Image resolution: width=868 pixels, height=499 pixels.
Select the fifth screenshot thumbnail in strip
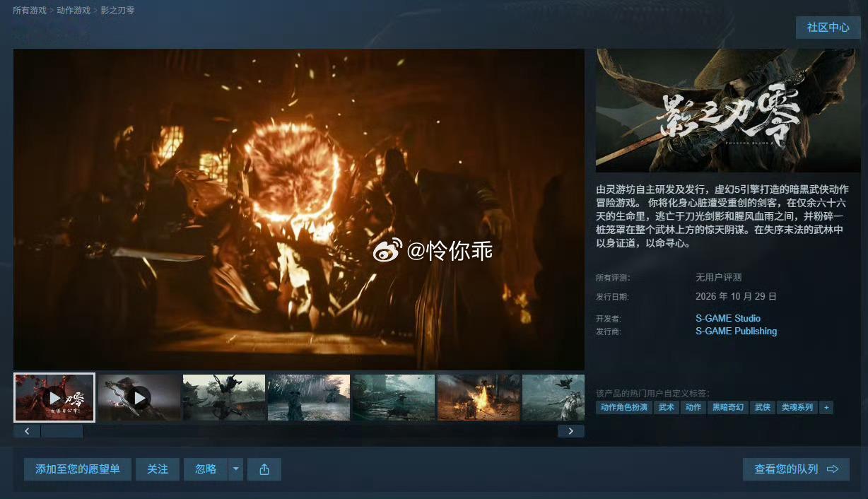(394, 398)
